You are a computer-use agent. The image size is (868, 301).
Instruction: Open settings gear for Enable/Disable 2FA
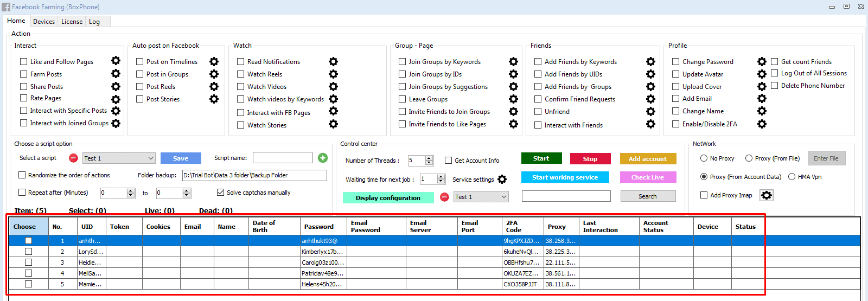[762, 124]
